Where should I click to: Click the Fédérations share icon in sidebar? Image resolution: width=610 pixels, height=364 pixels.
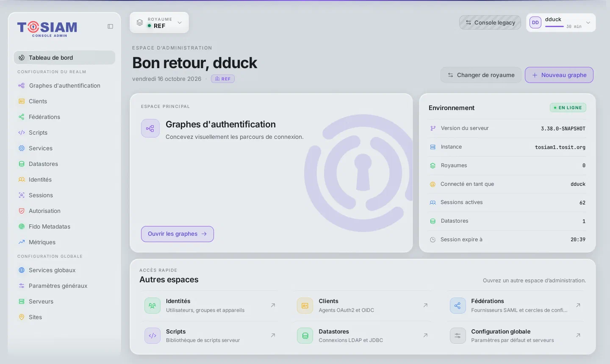tap(22, 117)
